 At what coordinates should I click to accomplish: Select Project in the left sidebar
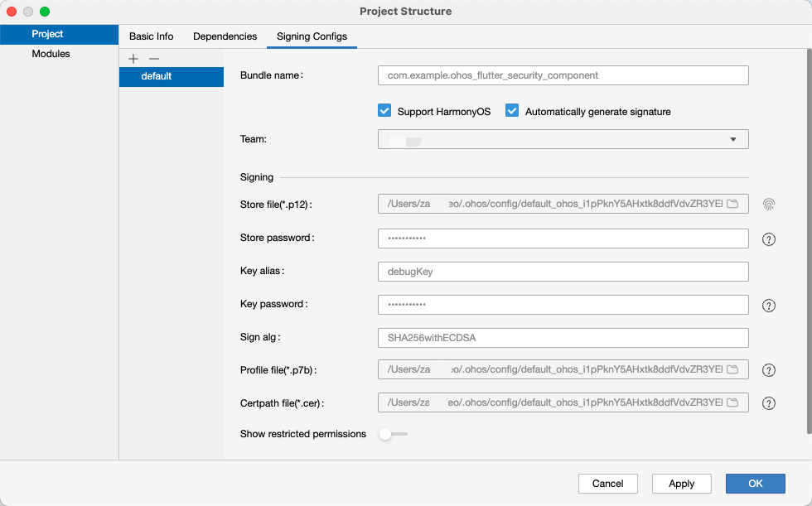click(59, 34)
